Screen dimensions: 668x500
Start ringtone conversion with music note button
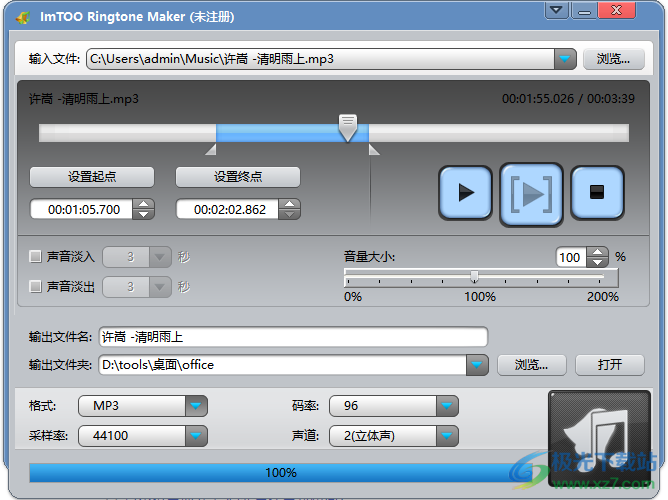(x=599, y=438)
